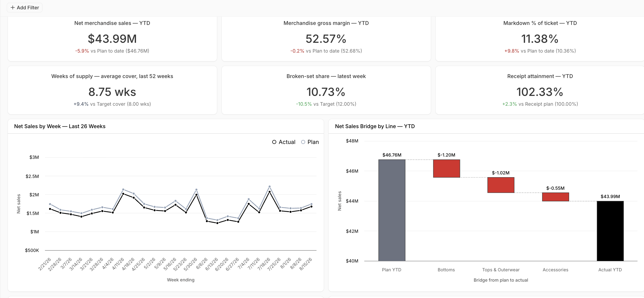644x298 pixels.
Task: Click the Weeks of supply card title
Action: [112, 76]
